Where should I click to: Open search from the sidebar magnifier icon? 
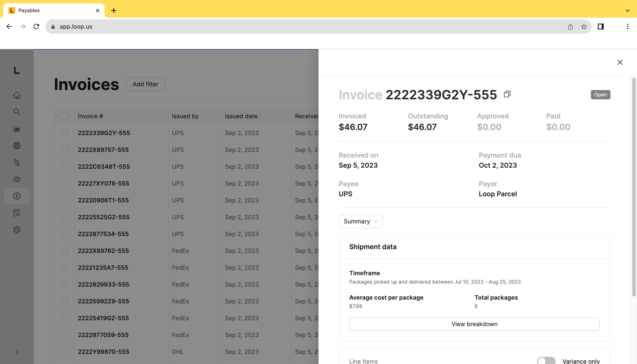(x=16, y=112)
